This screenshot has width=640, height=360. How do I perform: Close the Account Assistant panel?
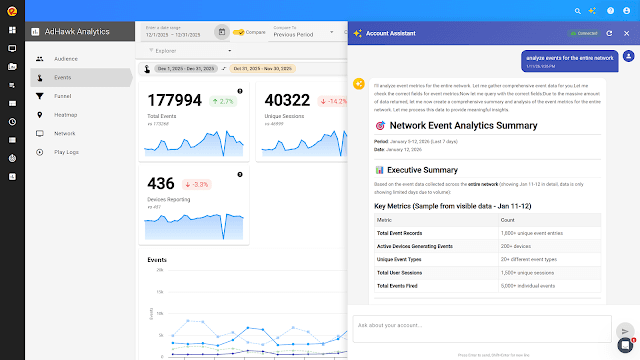click(627, 33)
